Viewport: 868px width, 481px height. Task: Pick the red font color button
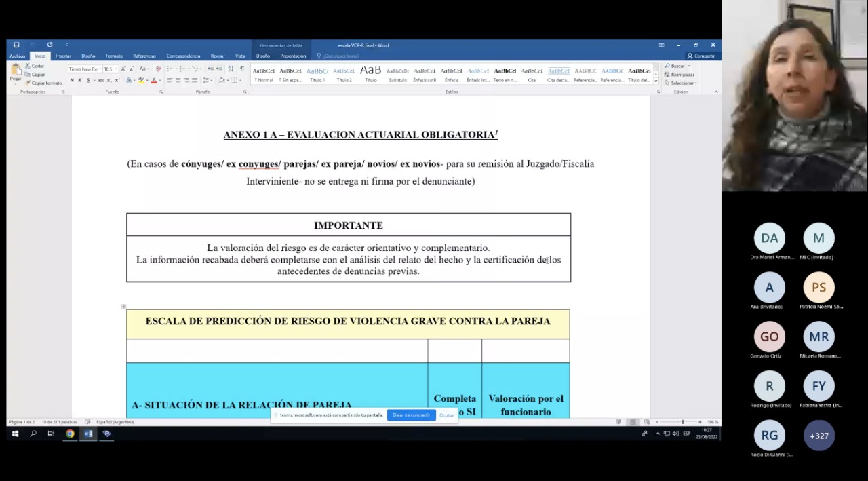(x=153, y=80)
